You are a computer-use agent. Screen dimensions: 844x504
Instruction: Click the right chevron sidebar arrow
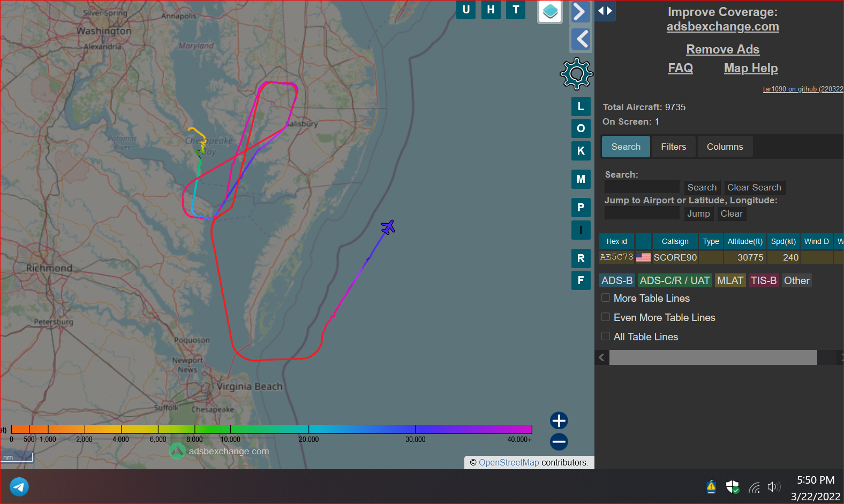click(580, 11)
